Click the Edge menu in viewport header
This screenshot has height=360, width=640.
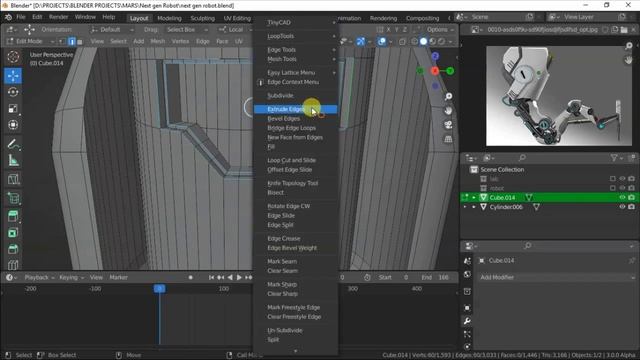point(202,41)
